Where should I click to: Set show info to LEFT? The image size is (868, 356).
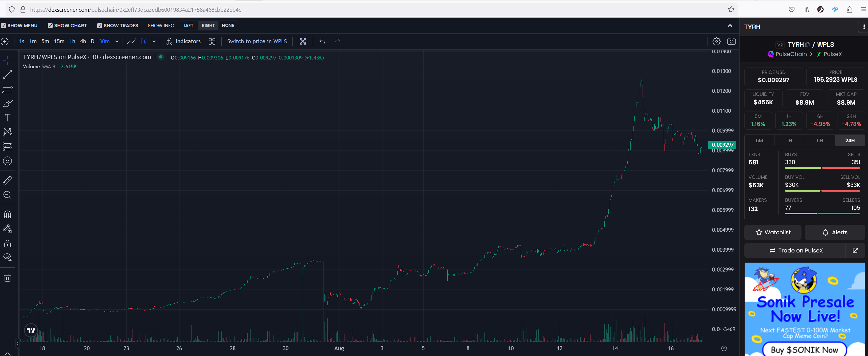point(189,25)
